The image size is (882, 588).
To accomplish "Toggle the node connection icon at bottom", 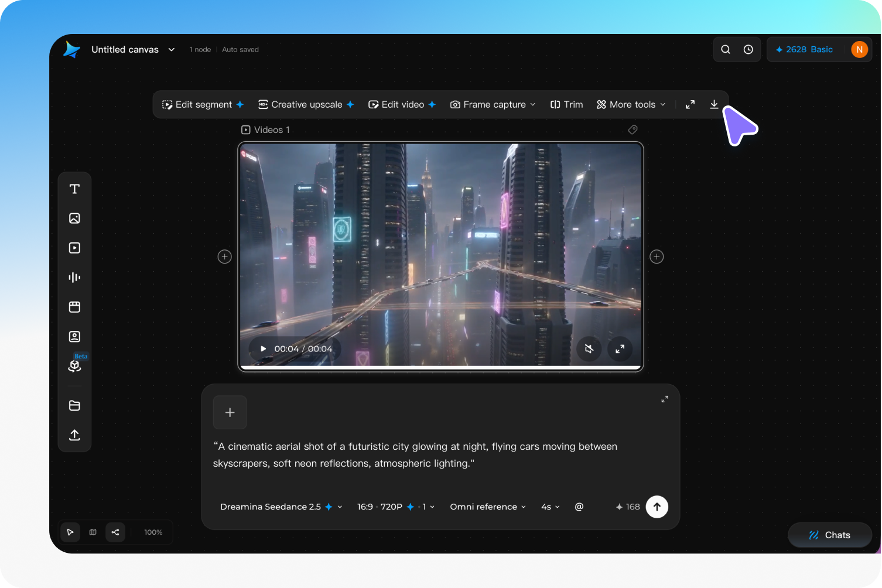I will pos(115,532).
